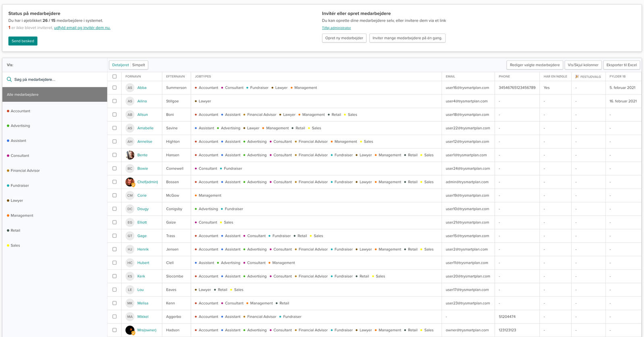Sort by the Fornavn column header

(133, 76)
